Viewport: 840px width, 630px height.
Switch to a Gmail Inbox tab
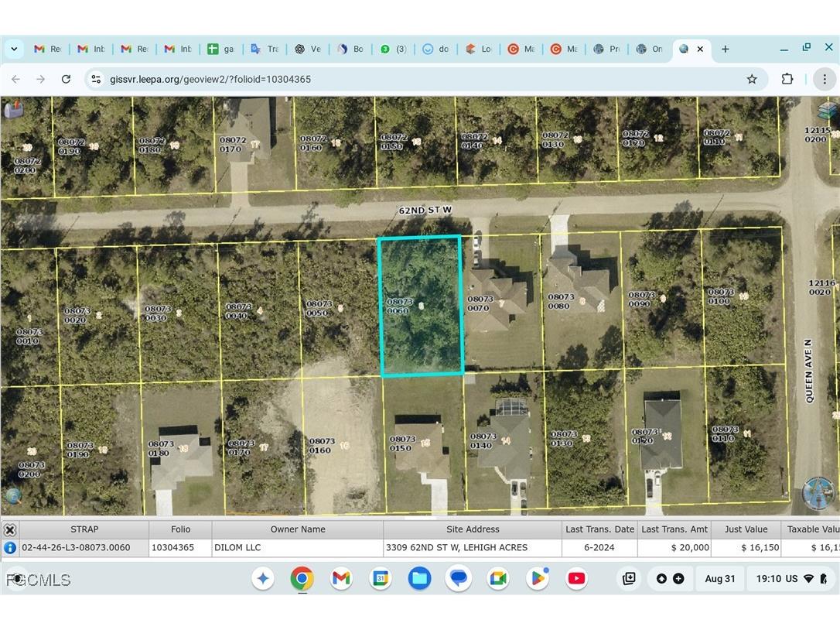91,49
